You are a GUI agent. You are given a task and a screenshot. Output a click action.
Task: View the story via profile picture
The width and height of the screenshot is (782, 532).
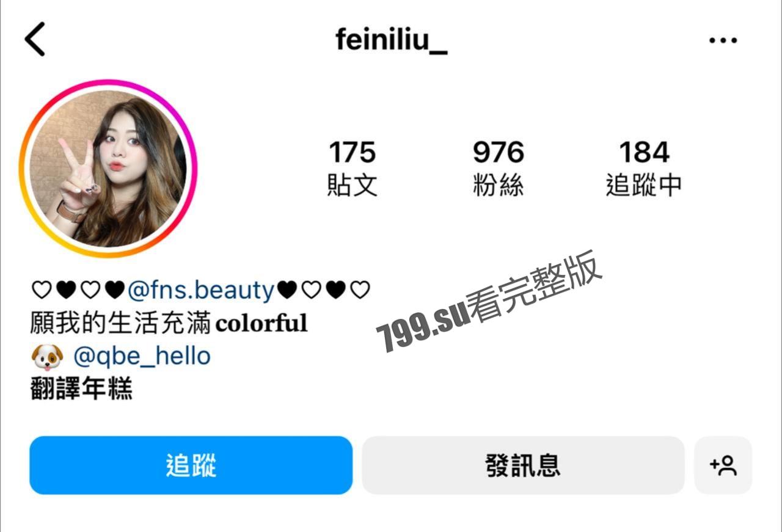(x=108, y=169)
